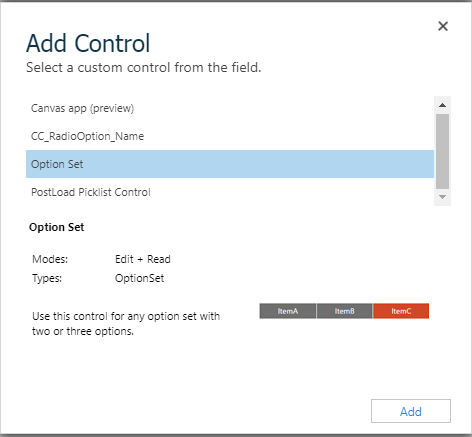The height and width of the screenshot is (437, 472).
Task: Click the Edit + Read modes value
Action: 143,259
